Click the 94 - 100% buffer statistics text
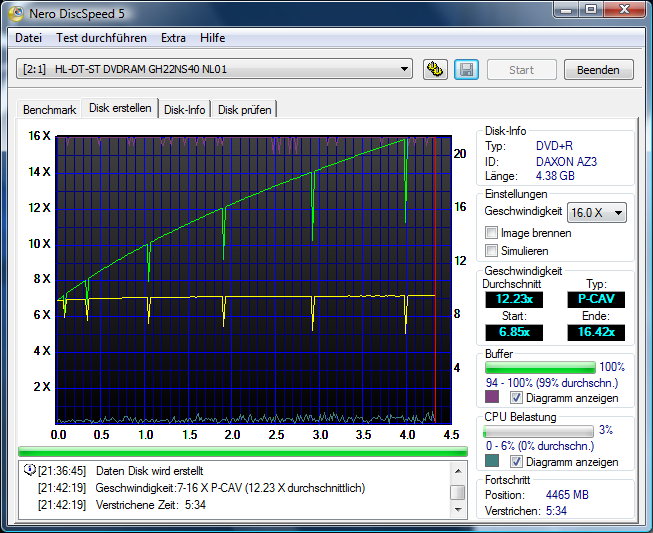 tap(552, 383)
